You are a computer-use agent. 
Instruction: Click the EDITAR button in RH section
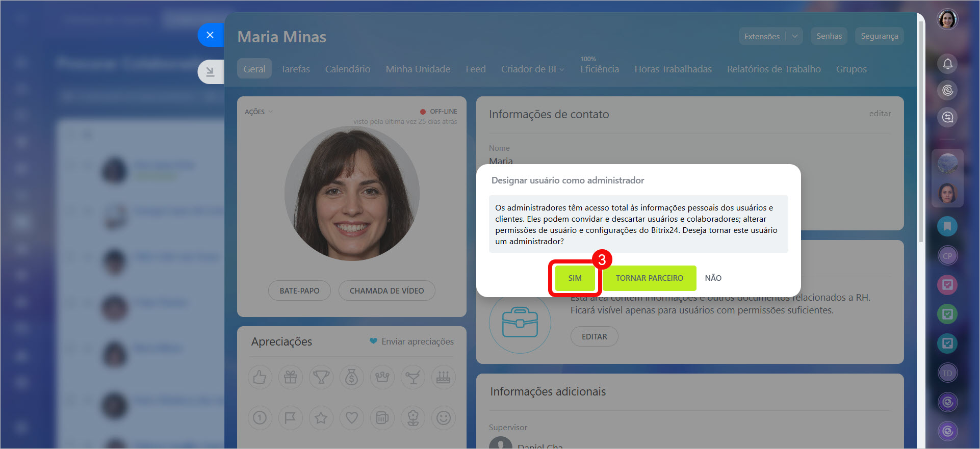594,337
